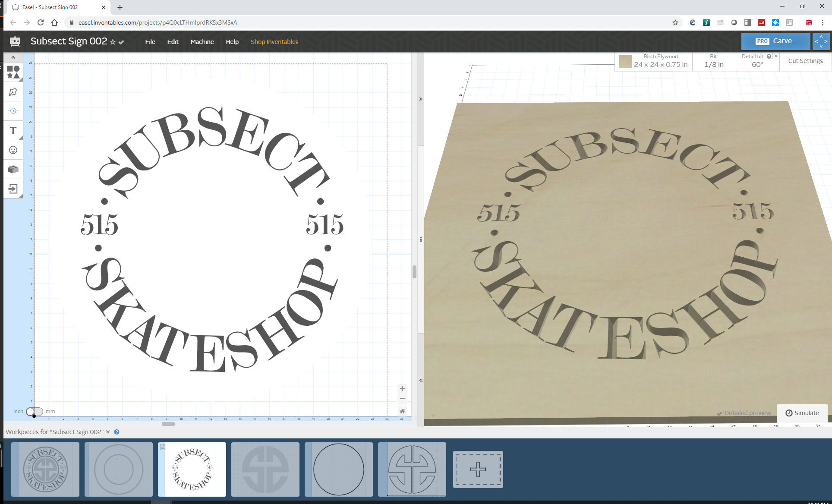The height and width of the screenshot is (504, 832).
Task: Open the Apps brick icon
Action: [13, 169]
